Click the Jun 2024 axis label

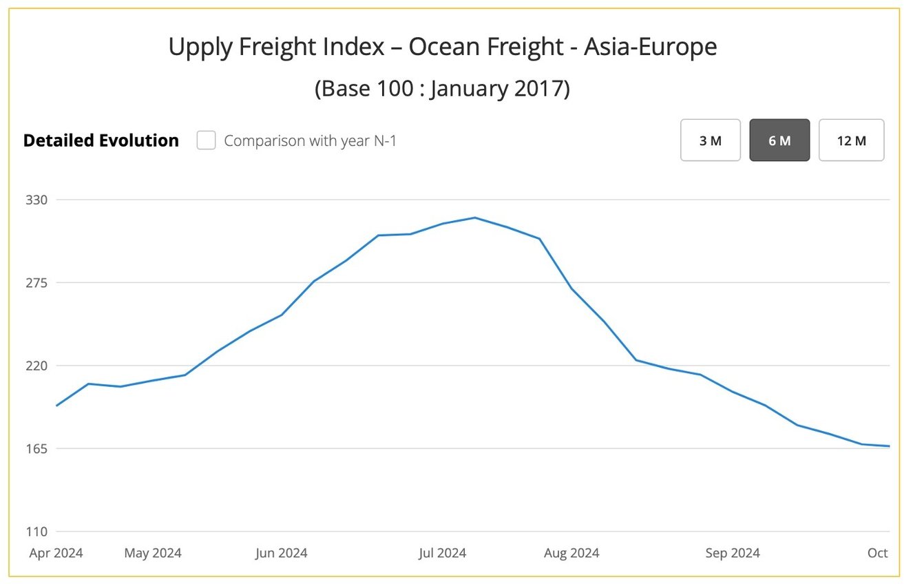282,553
